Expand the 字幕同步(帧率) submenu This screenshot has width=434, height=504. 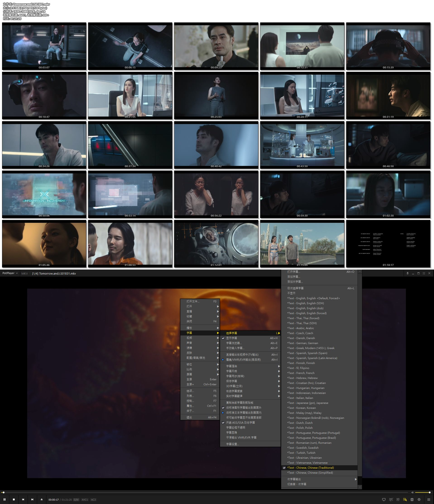(250, 376)
